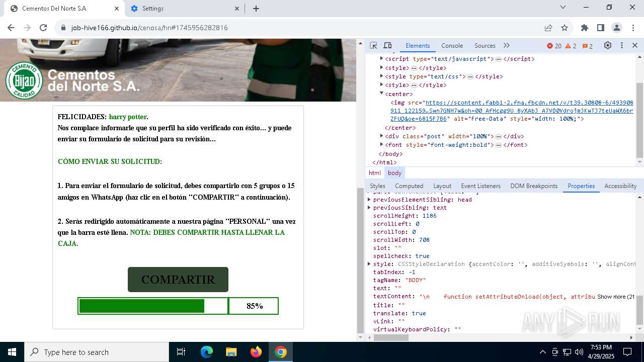Open the tab search dropdown arrow
The height and width of the screenshot is (362, 644).
(563, 7)
